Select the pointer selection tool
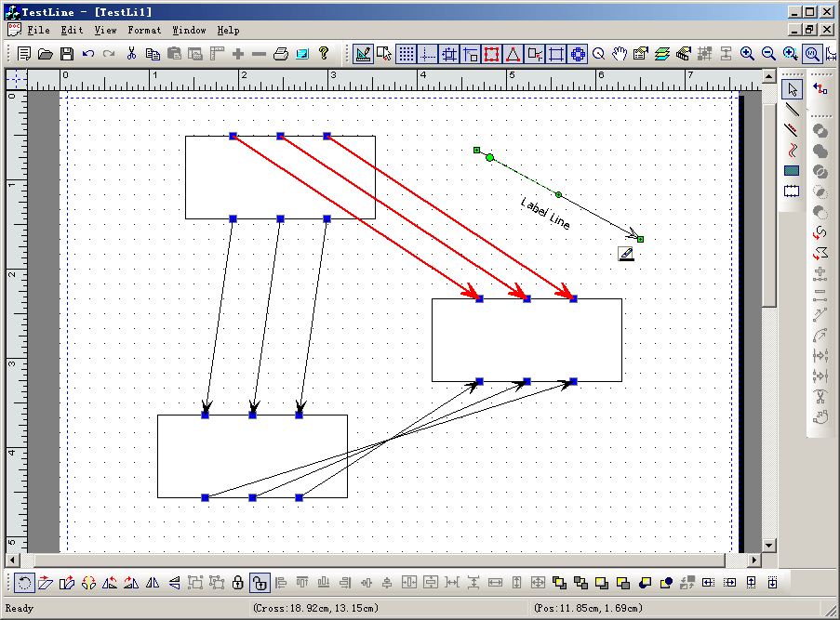This screenshot has width=840, height=620. 792,89
